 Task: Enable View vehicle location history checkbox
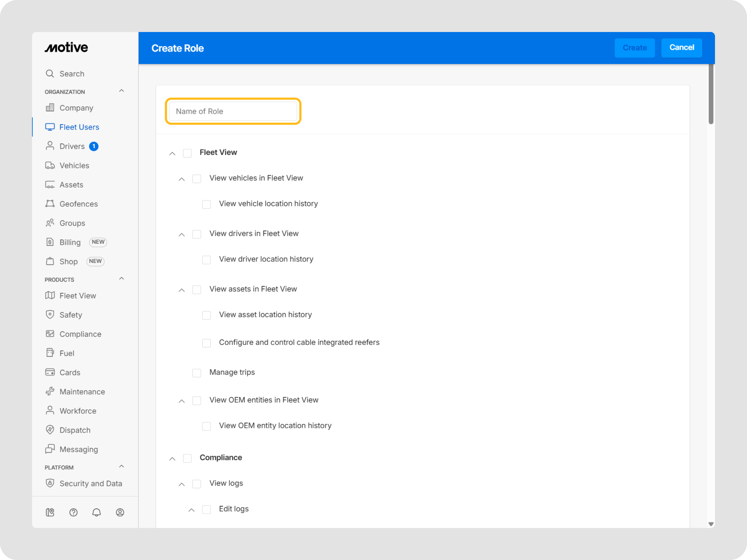[206, 204]
